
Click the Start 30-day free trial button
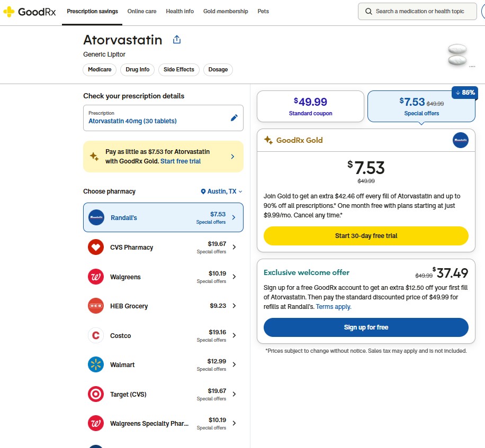(x=365, y=236)
